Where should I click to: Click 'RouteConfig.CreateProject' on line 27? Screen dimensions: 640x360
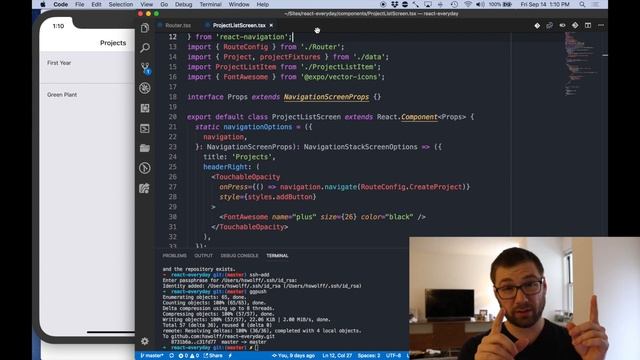tap(411, 187)
